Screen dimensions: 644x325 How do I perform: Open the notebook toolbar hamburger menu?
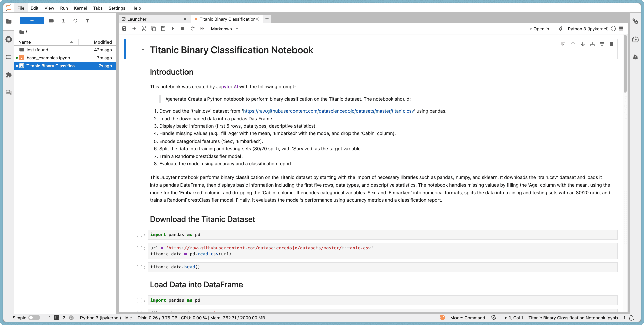coord(621,29)
